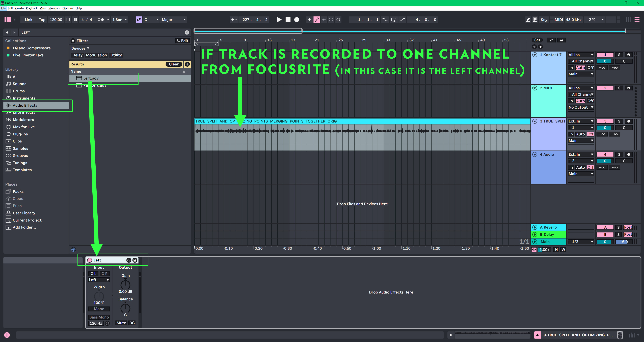
Task: Click browser back arrow
Action: (x=7, y=32)
